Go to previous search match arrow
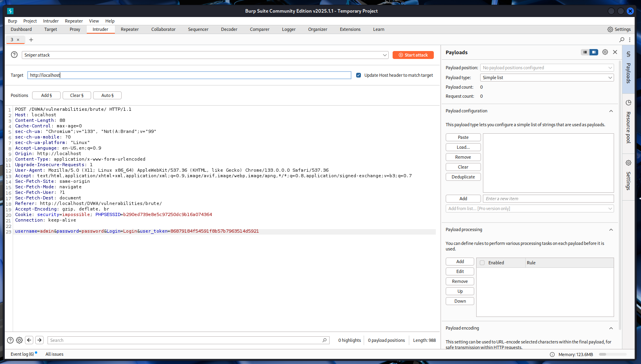641x364 pixels. (29, 340)
